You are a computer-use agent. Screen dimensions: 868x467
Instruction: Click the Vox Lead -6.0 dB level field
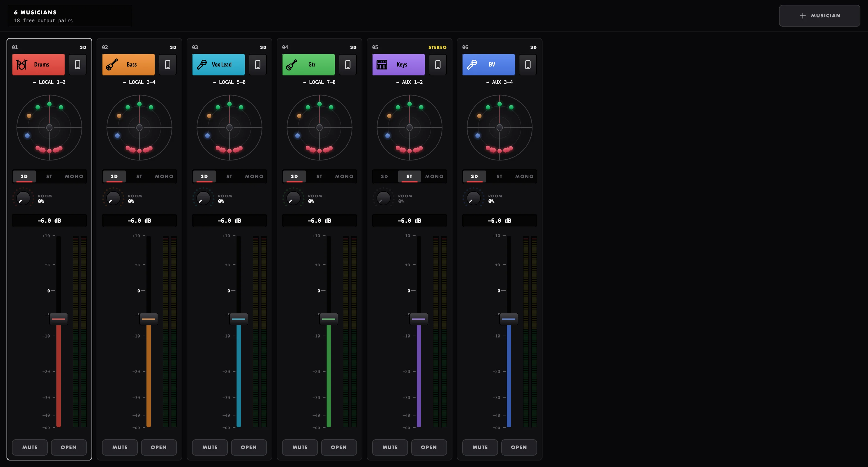click(x=229, y=220)
